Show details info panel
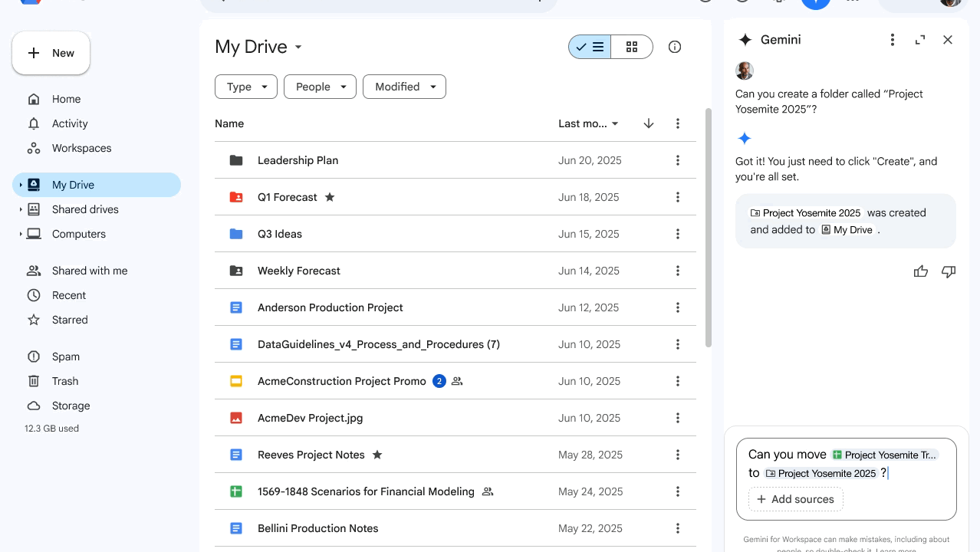This screenshot has height=552, width=980. [x=675, y=47]
